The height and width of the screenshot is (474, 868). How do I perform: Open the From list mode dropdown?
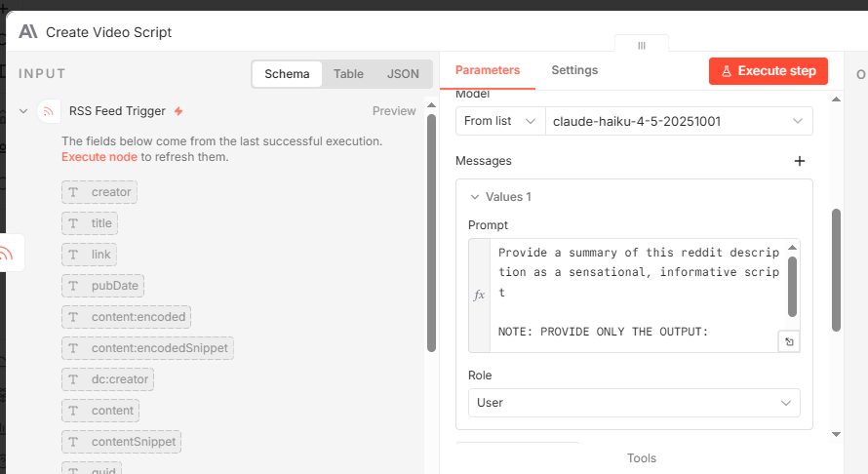(x=500, y=121)
